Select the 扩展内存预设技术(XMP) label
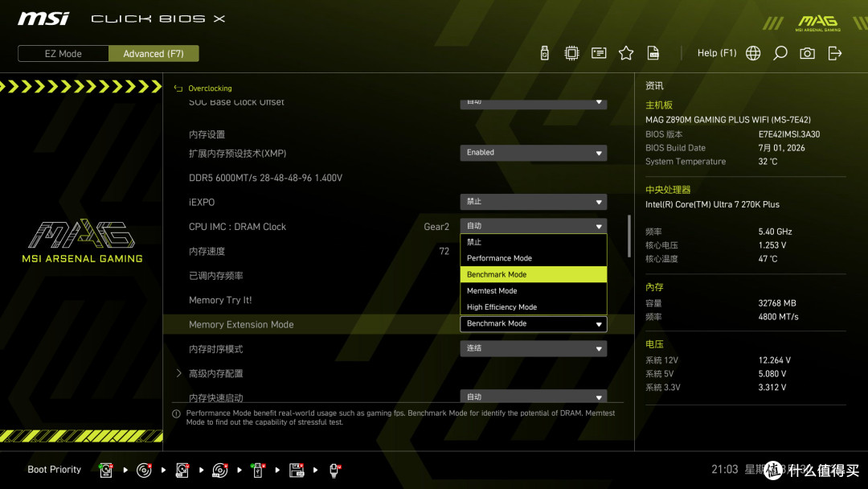Viewport: 868px width, 489px height. coord(237,154)
